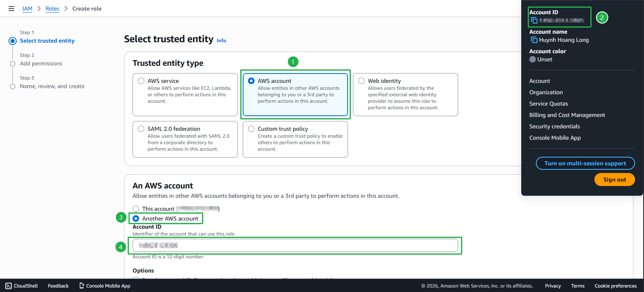Image resolution: width=644 pixels, height=292 pixels.
Task: Go to Roles breadcrumb link
Action: pyautogui.click(x=52, y=9)
